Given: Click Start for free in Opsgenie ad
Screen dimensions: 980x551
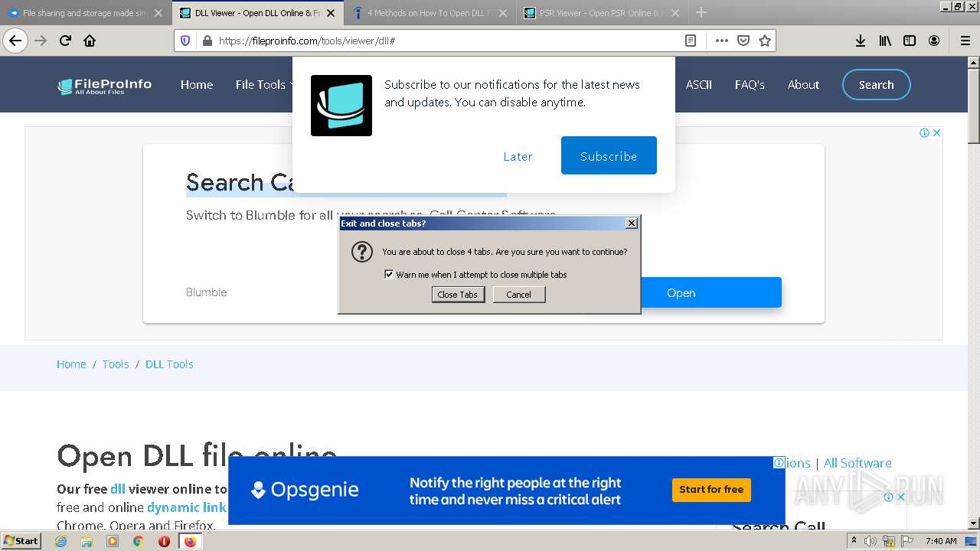Looking at the screenshot, I should point(711,490).
